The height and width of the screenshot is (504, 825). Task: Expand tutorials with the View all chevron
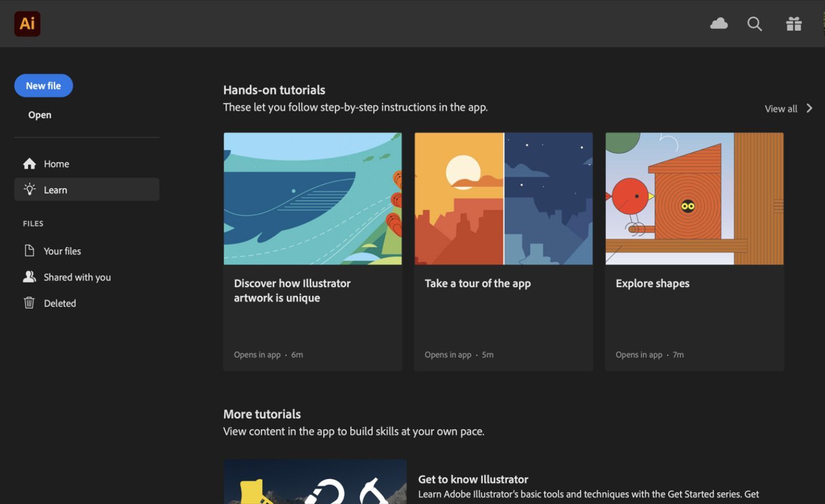809,108
